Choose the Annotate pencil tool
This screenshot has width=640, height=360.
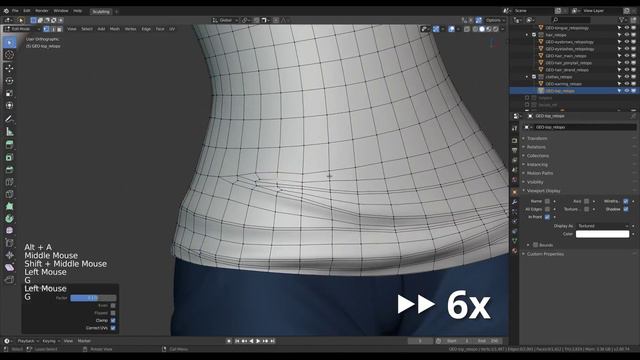(9, 119)
